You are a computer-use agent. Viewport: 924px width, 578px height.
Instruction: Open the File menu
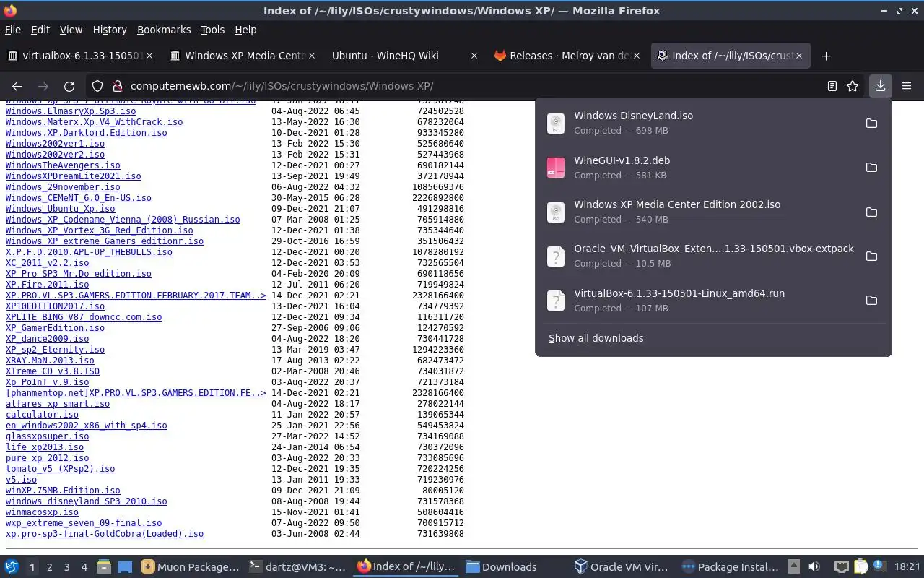[13, 30]
